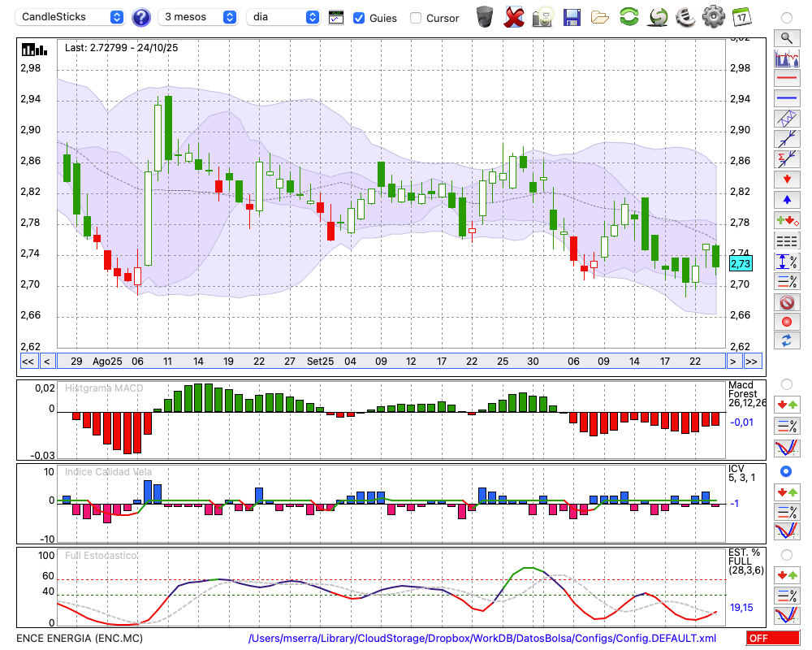Open the 3 mesos period dropdown
Image resolution: width=812 pixels, height=650 pixels.
point(198,17)
